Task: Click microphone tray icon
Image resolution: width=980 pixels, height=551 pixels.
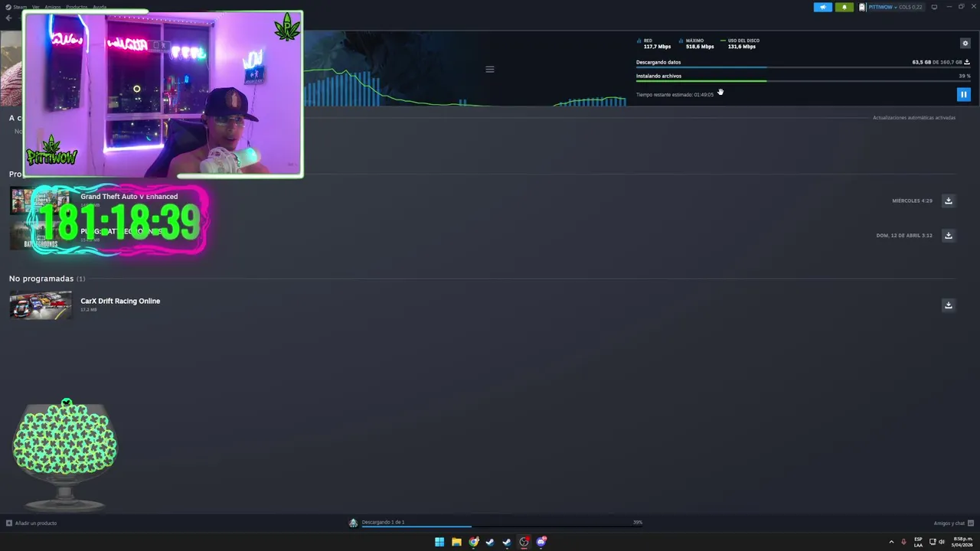Action: [903, 542]
